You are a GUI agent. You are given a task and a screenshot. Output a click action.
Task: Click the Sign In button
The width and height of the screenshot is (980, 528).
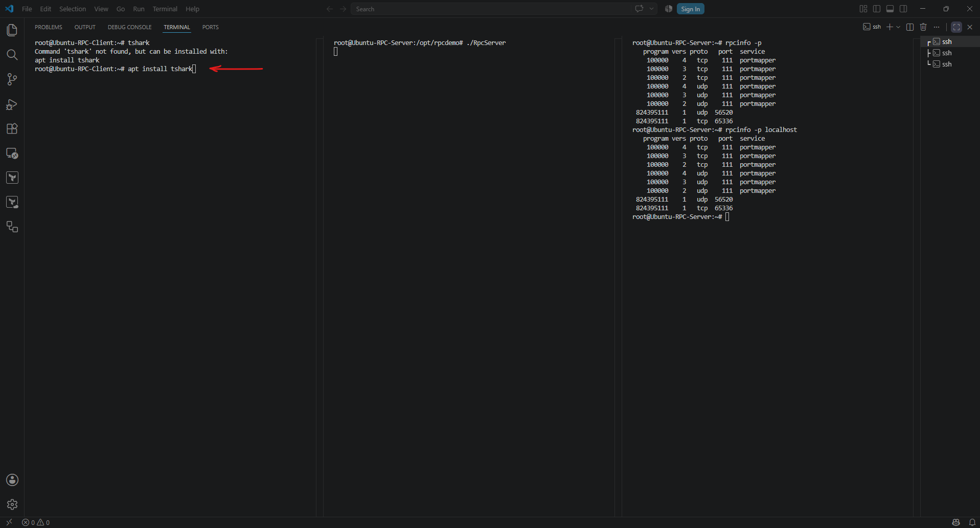pyautogui.click(x=690, y=9)
